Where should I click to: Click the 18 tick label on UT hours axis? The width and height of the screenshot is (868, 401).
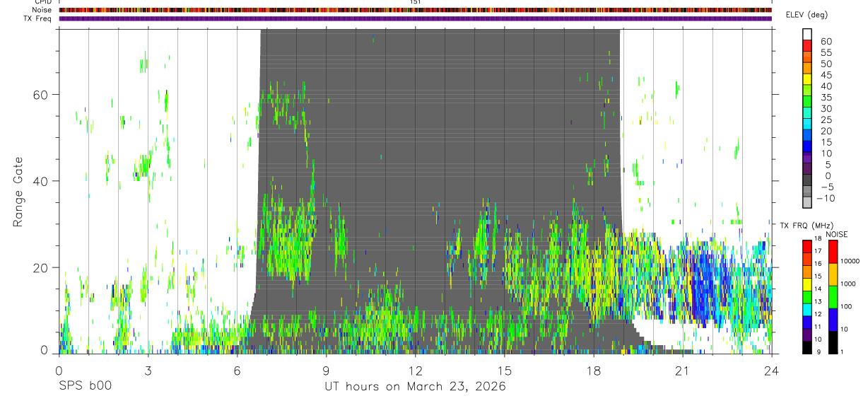593,371
